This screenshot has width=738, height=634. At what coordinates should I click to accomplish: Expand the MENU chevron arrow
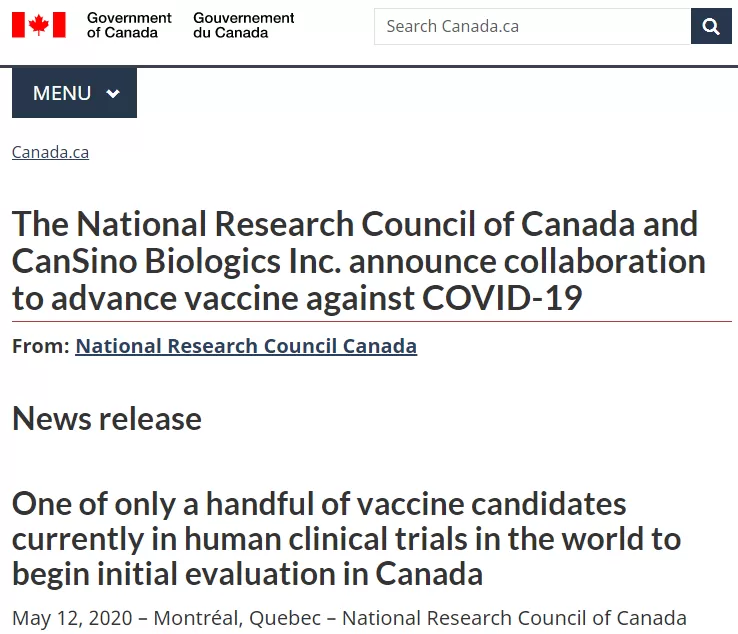(x=113, y=93)
